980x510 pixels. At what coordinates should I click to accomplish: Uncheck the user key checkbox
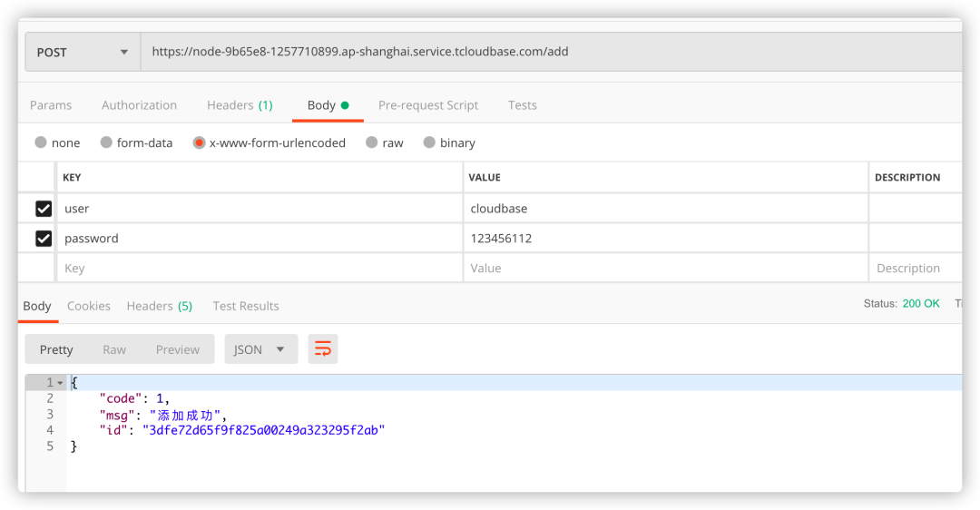pos(44,209)
